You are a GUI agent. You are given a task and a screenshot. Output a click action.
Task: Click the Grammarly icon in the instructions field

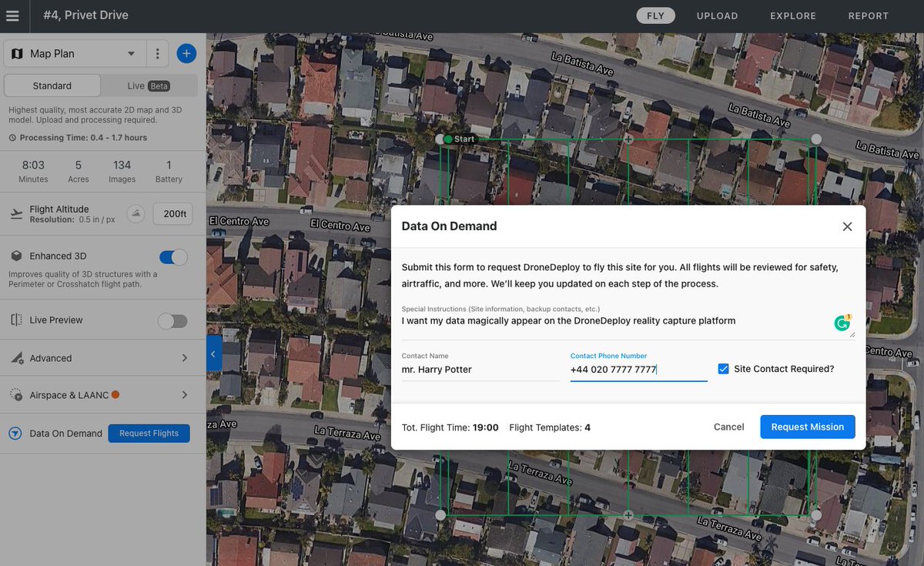coord(842,323)
